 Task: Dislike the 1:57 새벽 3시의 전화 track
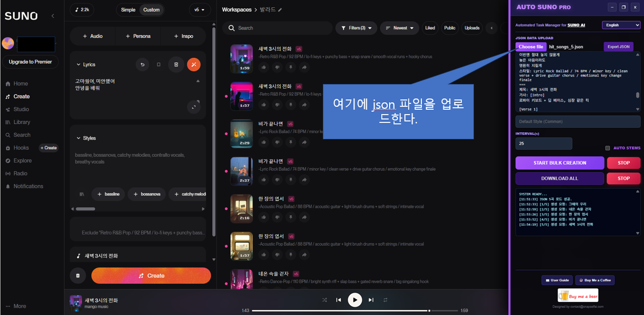click(277, 104)
